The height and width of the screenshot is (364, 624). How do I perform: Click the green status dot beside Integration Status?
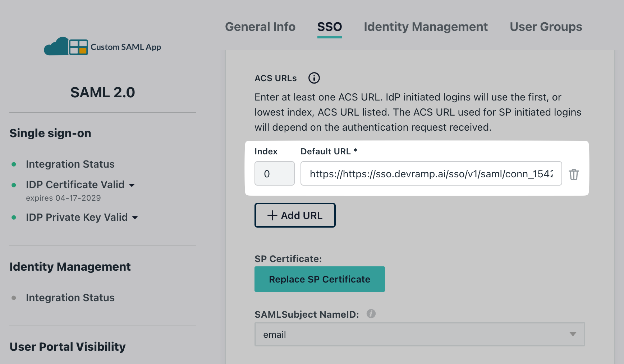click(14, 164)
